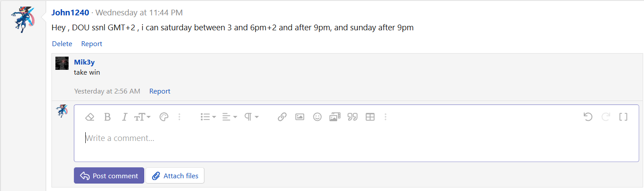Open the font size dropdown
The width and height of the screenshot is (644, 191).
pyautogui.click(x=142, y=117)
